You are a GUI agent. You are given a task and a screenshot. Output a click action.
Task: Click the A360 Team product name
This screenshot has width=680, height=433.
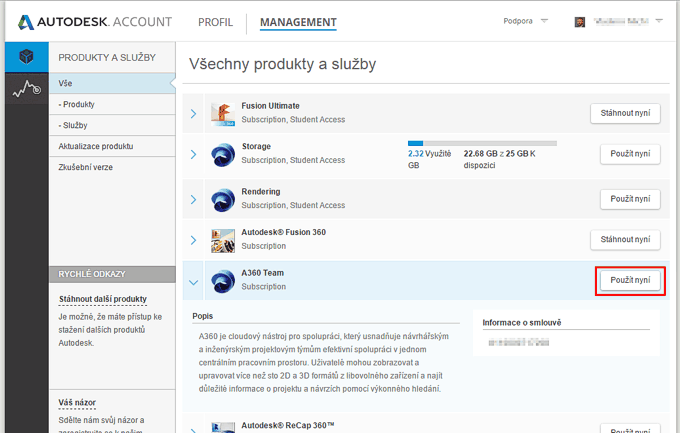(262, 273)
